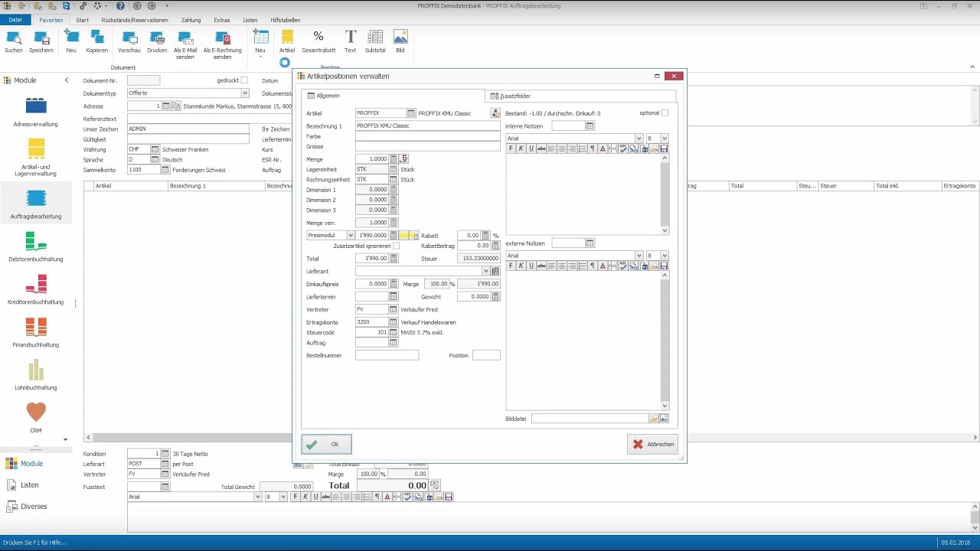
Task: Open the Dokumenttyp Offerte dropdown
Action: click(x=245, y=93)
